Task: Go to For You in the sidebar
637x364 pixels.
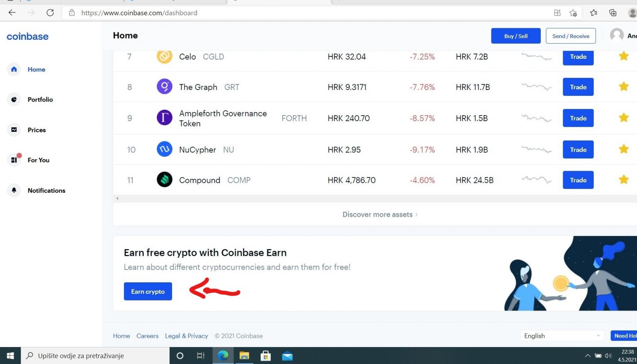Action: click(x=39, y=160)
